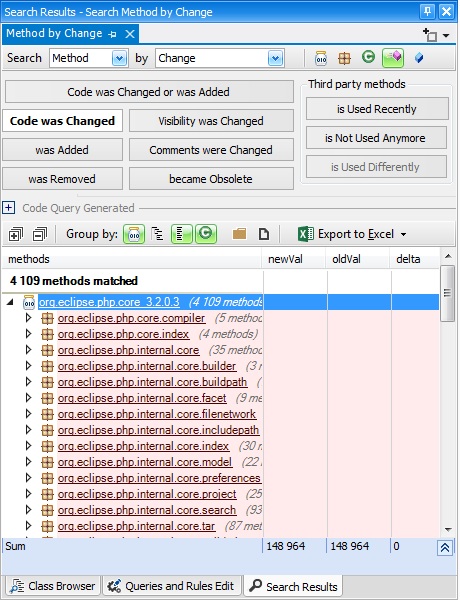Click Code was Changed or was Added
The width and height of the screenshot is (460, 600).
[148, 92]
